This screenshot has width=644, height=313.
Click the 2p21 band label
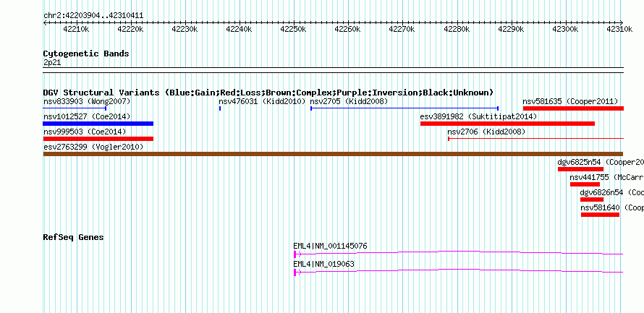click(x=52, y=63)
